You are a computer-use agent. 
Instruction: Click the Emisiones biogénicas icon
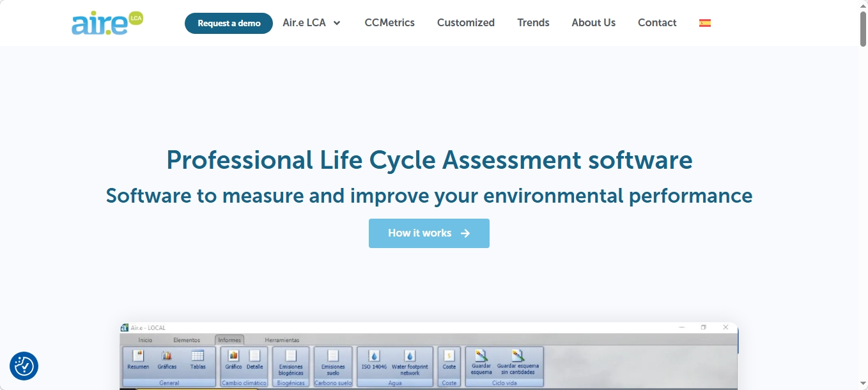click(291, 362)
